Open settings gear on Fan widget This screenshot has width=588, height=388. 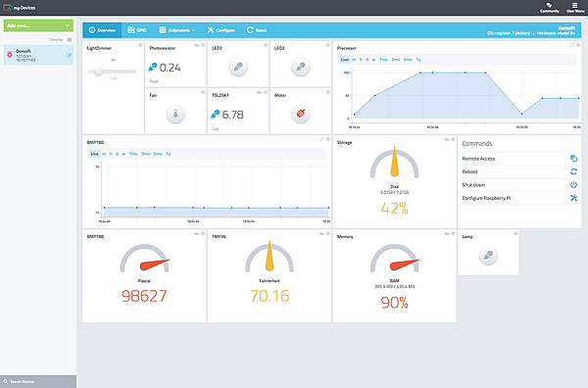[x=203, y=92]
